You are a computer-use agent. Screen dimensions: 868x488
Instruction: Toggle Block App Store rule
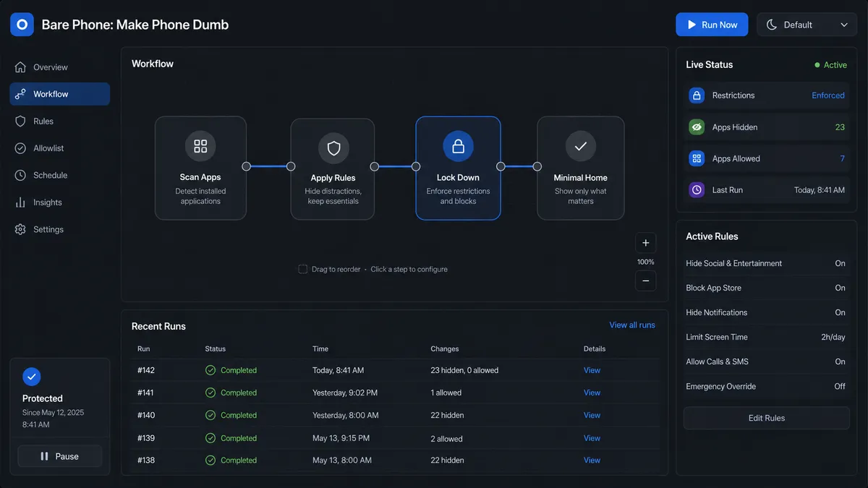pyautogui.click(x=840, y=288)
